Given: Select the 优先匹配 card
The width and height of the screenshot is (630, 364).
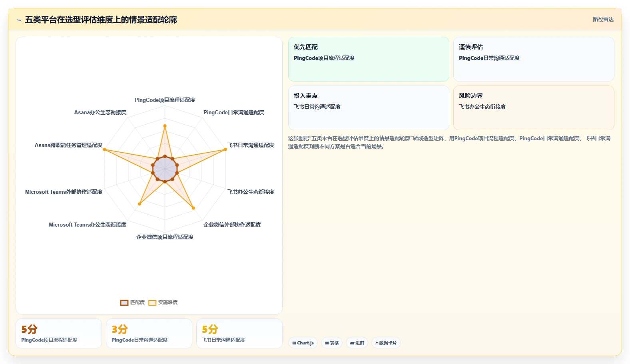Looking at the screenshot, I should pos(369,59).
